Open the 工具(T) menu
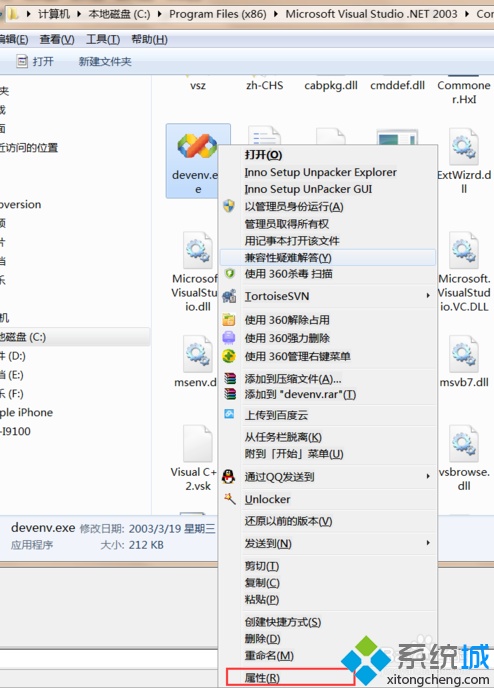Screen dimensions: 494x690 tap(102, 40)
